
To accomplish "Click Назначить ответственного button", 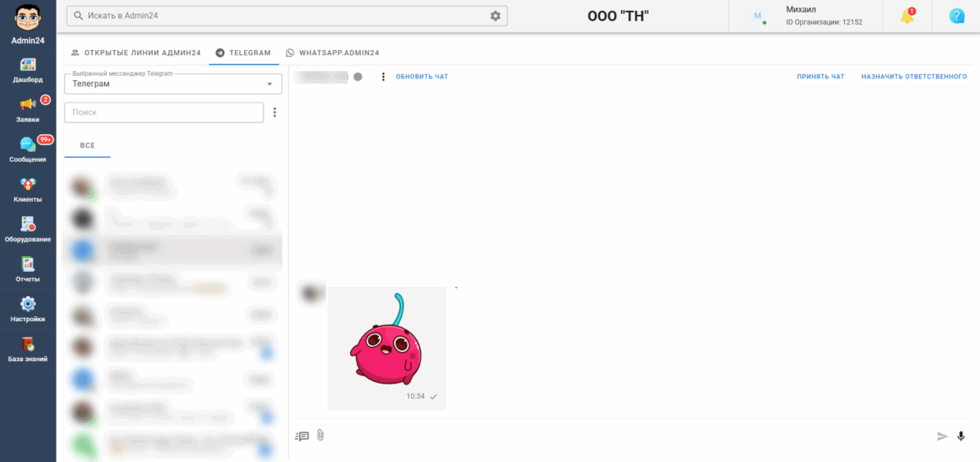I will pyautogui.click(x=914, y=77).
